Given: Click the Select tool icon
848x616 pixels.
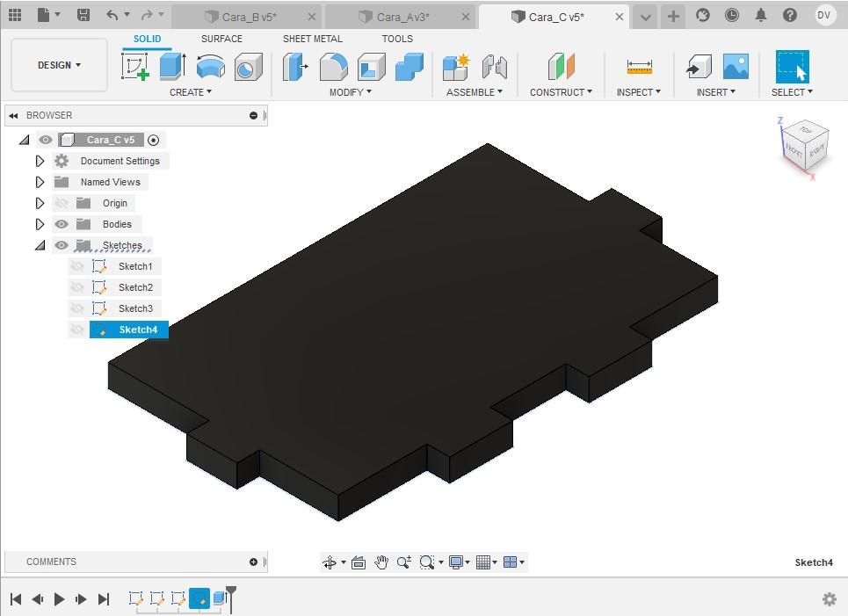Looking at the screenshot, I should [x=793, y=67].
